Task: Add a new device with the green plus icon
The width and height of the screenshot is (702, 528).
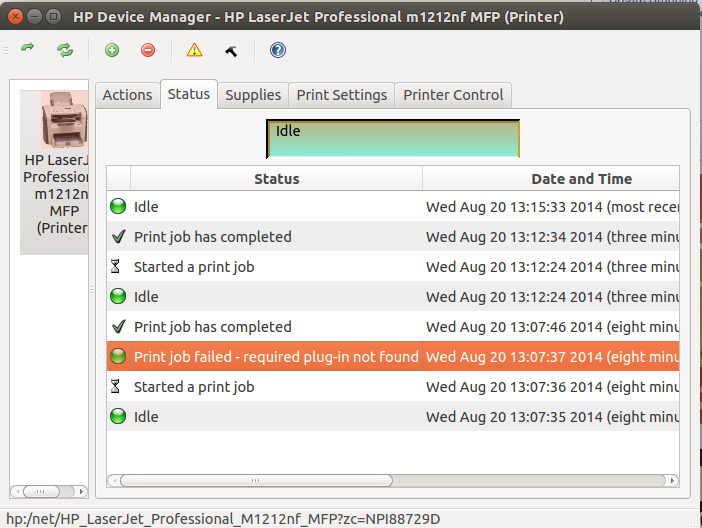Action: [x=112, y=50]
